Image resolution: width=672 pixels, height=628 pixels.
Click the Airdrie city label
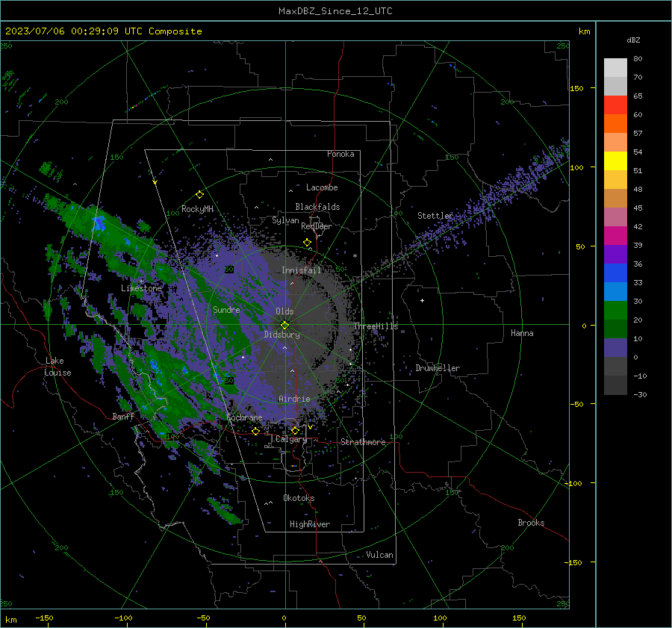[294, 399]
